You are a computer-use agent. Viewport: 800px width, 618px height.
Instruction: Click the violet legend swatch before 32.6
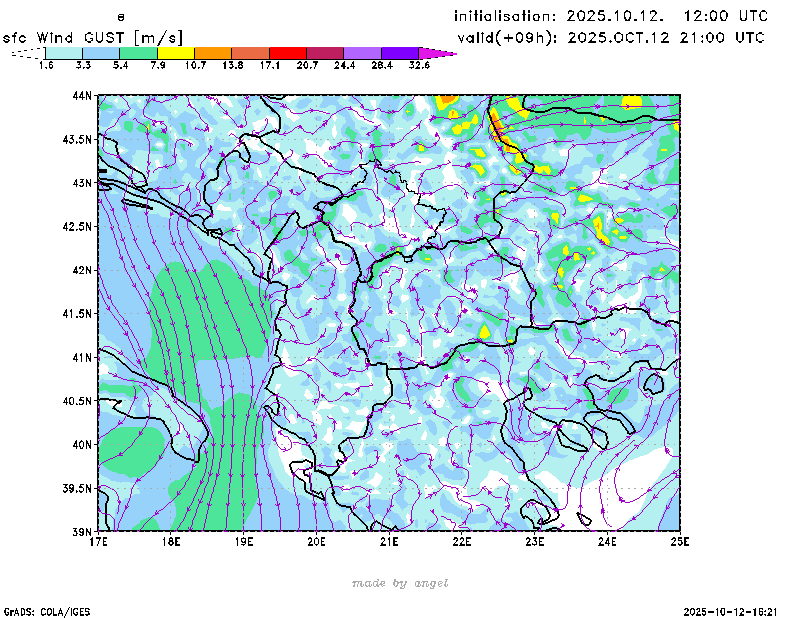[x=399, y=52]
